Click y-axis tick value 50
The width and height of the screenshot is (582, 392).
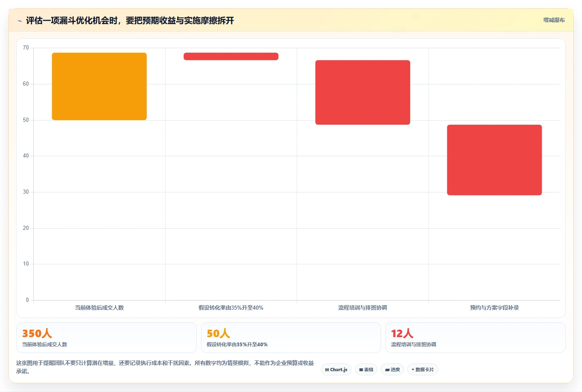[26, 120]
